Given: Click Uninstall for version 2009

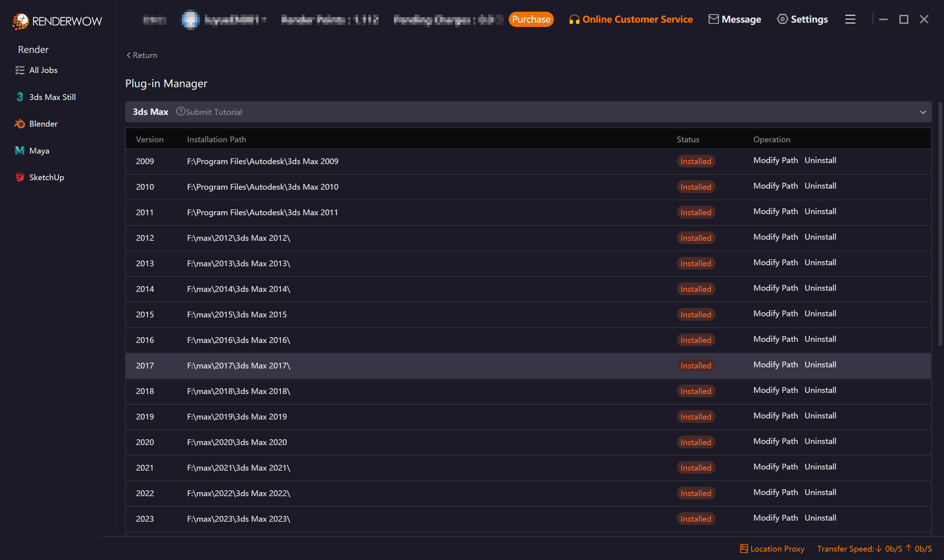Looking at the screenshot, I should click(820, 161).
